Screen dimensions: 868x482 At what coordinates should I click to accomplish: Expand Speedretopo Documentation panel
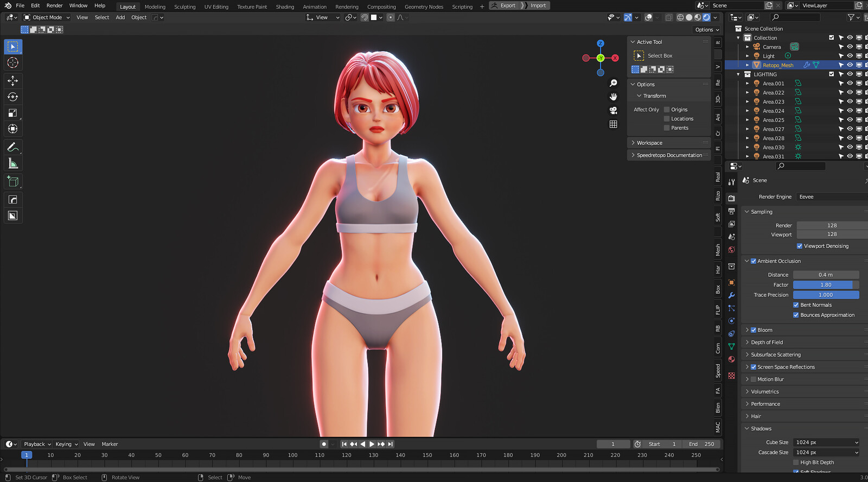(668, 155)
